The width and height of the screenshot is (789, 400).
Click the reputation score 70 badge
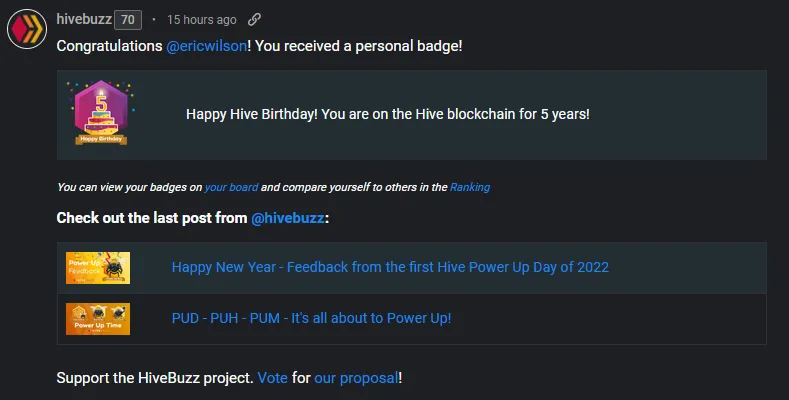click(128, 20)
